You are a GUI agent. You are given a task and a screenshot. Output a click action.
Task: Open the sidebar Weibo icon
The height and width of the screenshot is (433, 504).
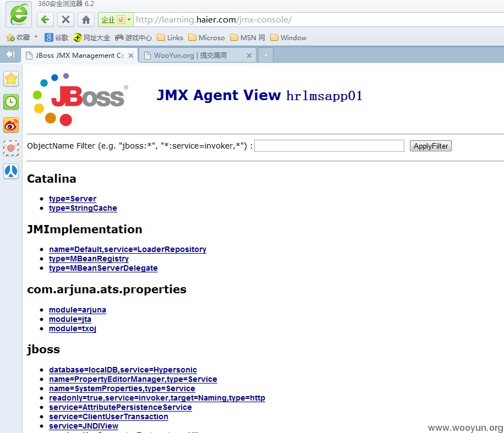[x=11, y=125]
